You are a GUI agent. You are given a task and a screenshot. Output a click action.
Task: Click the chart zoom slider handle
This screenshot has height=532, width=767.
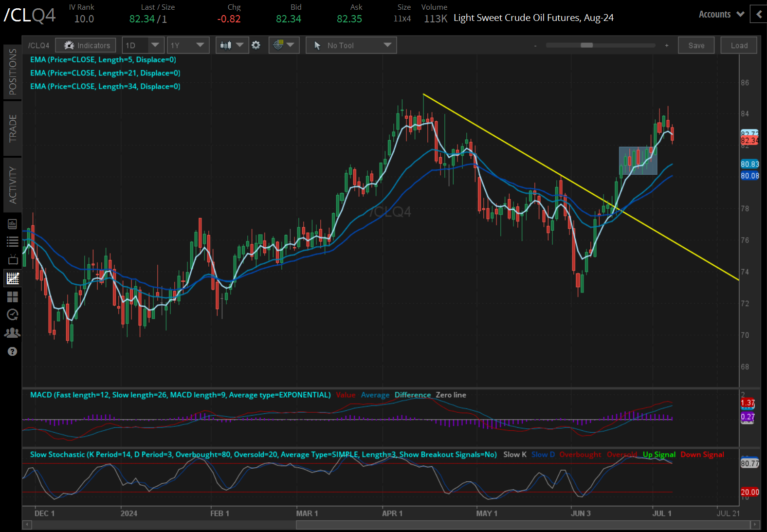pyautogui.click(x=586, y=45)
